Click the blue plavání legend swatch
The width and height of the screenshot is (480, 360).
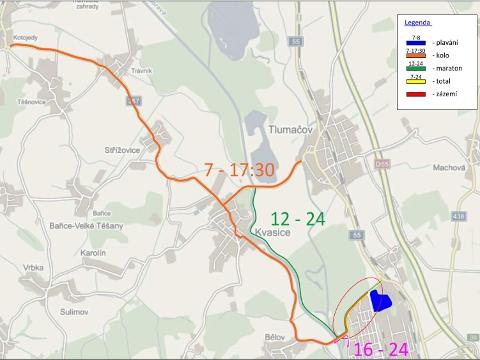pyautogui.click(x=416, y=43)
